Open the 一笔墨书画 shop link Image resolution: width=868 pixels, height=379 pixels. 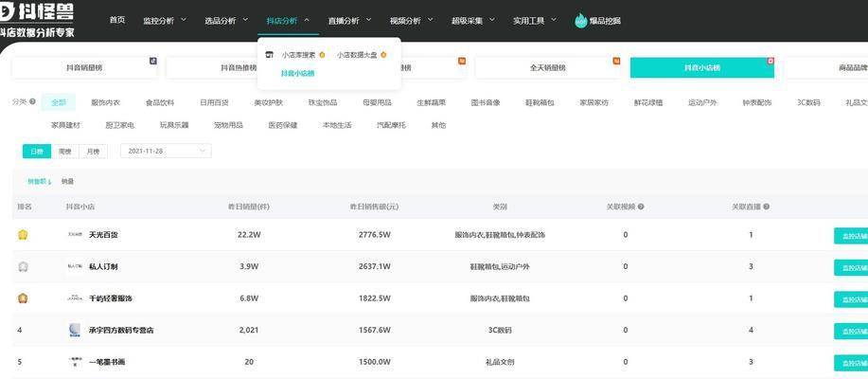pos(107,362)
